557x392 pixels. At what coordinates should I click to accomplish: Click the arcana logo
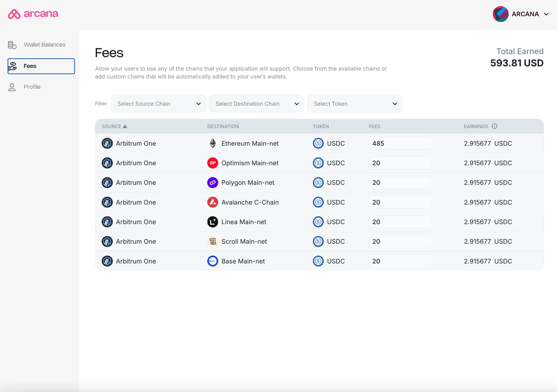pos(33,14)
